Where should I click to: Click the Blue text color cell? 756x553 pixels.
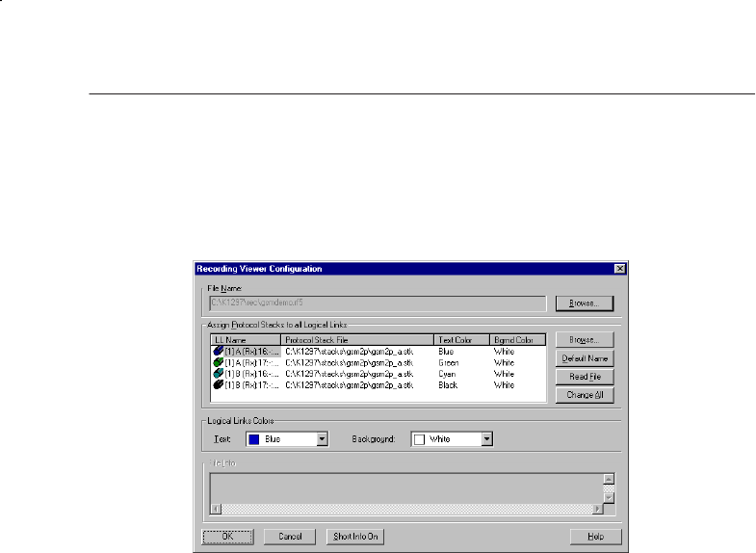coord(446,352)
